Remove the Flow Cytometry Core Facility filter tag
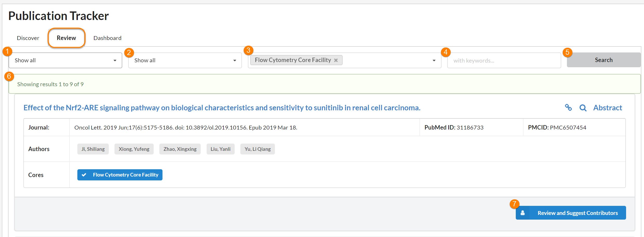 coord(336,60)
